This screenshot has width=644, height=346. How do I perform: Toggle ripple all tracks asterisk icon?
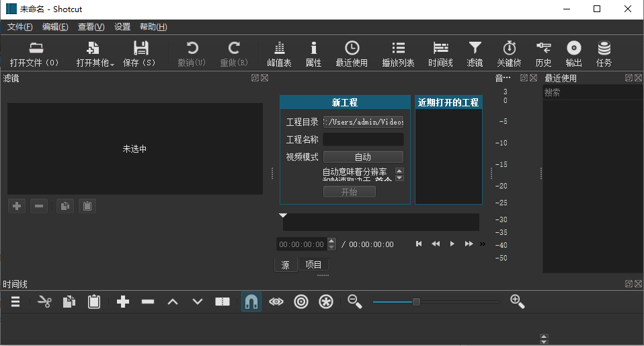[326, 302]
